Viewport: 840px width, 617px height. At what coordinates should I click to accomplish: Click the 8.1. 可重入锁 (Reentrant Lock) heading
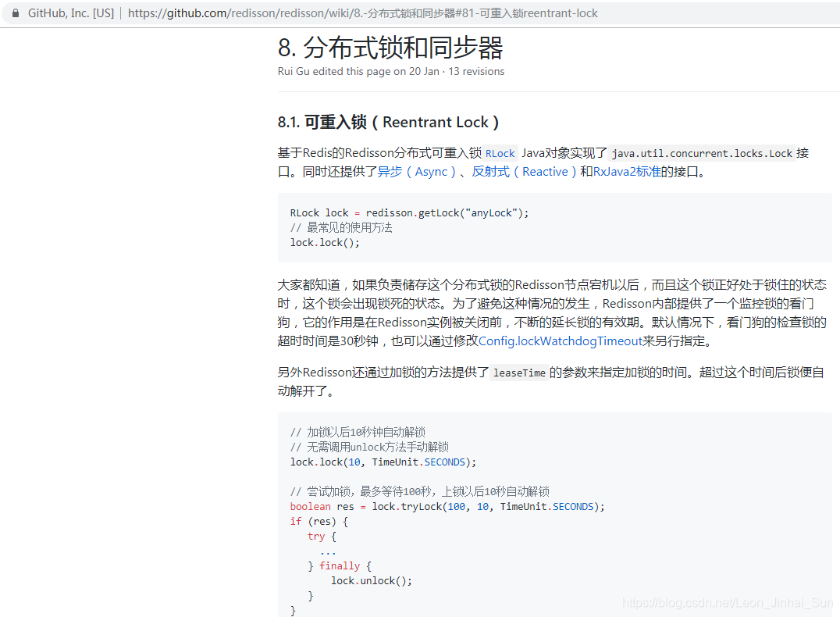pyautogui.click(x=389, y=122)
